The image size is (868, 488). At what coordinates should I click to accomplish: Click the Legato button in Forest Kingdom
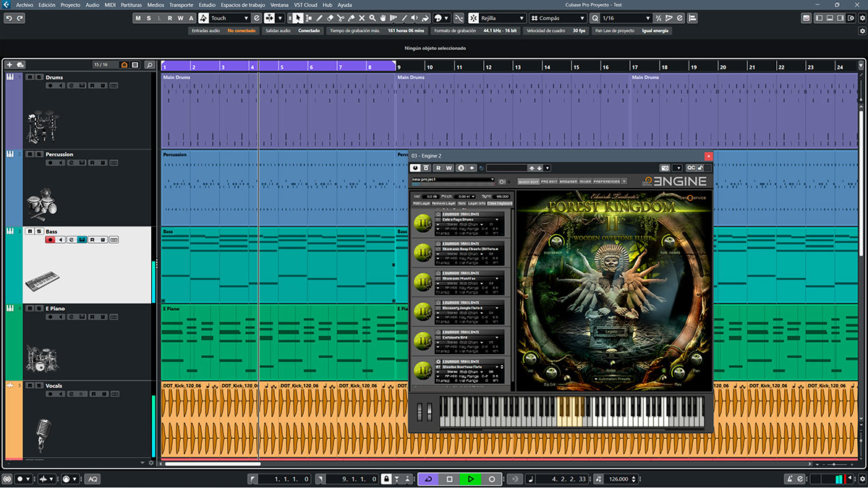[612, 332]
